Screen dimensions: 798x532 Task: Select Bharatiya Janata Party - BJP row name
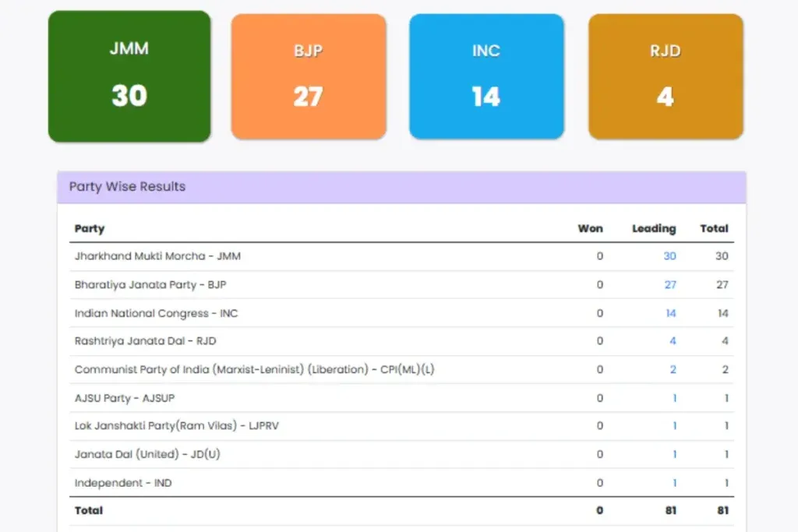pyautogui.click(x=150, y=285)
